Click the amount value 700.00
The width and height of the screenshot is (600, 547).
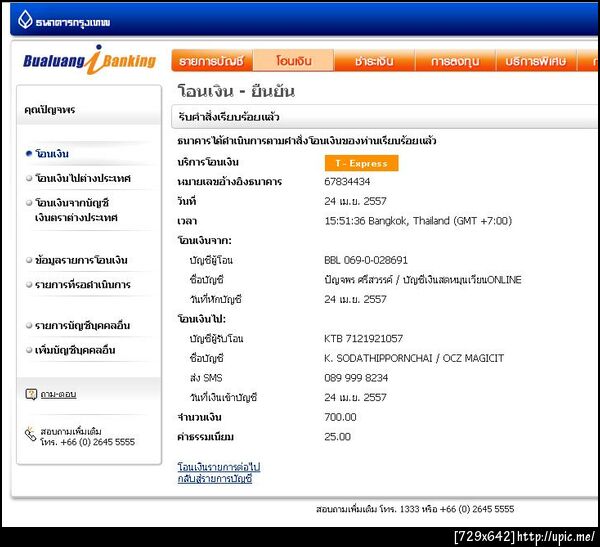340,417
